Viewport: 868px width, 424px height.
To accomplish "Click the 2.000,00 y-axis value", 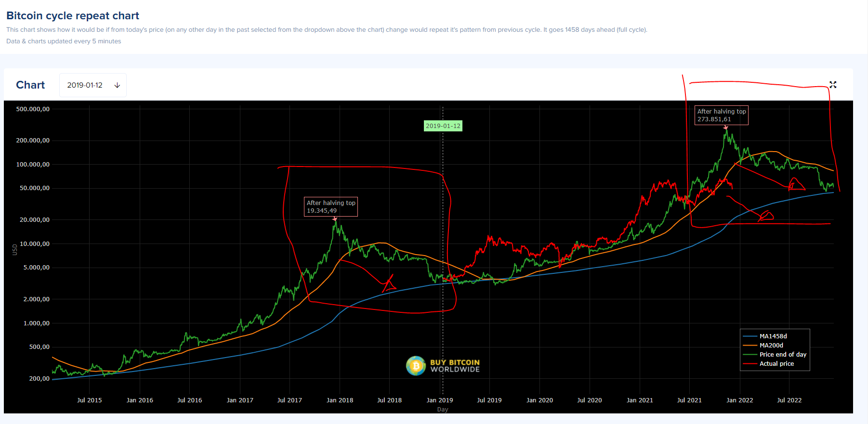I will click(x=37, y=299).
